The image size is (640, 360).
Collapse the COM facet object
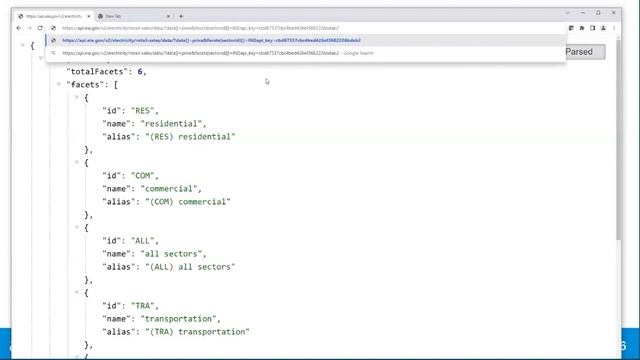coord(76,162)
